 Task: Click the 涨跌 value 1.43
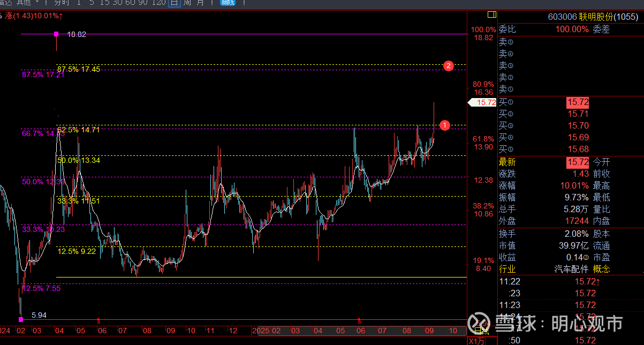pos(581,174)
